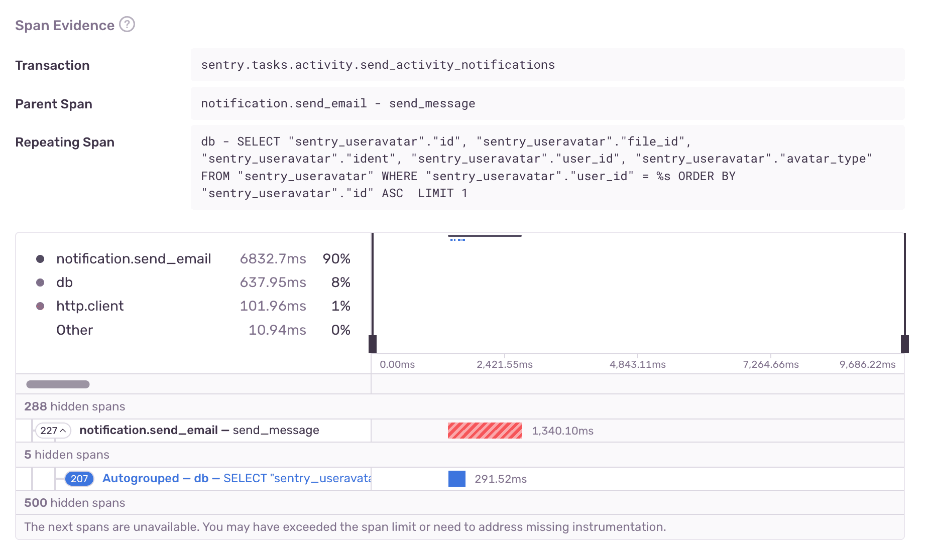The height and width of the screenshot is (560, 930).
Task: Click the right minimap drag handle
Action: [904, 344]
